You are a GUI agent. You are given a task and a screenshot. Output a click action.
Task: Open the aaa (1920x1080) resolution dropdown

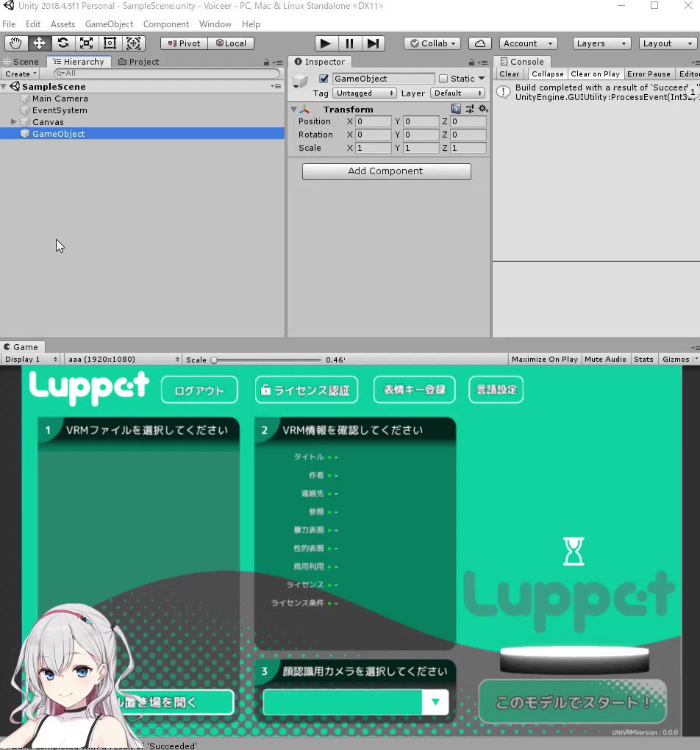click(x=123, y=360)
